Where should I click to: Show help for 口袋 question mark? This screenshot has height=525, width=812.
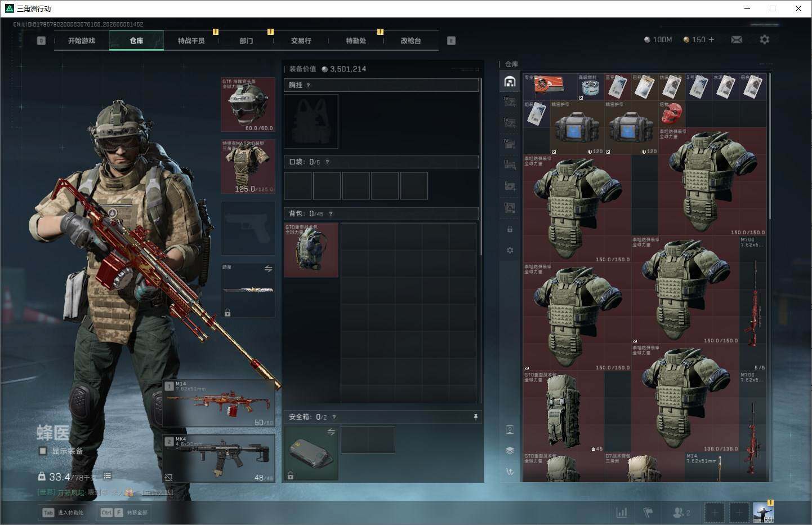click(x=327, y=162)
